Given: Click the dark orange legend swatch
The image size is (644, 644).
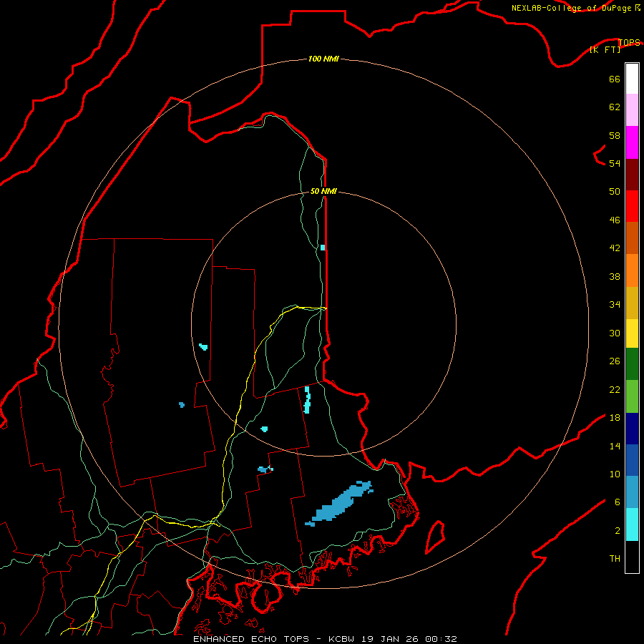Looking at the screenshot, I should (632, 238).
